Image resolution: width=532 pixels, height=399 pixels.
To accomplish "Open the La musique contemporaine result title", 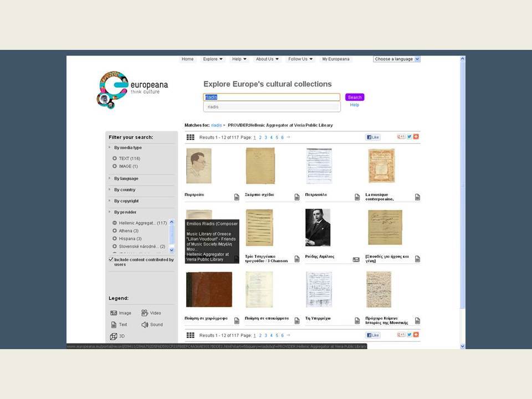I will 380,197.
